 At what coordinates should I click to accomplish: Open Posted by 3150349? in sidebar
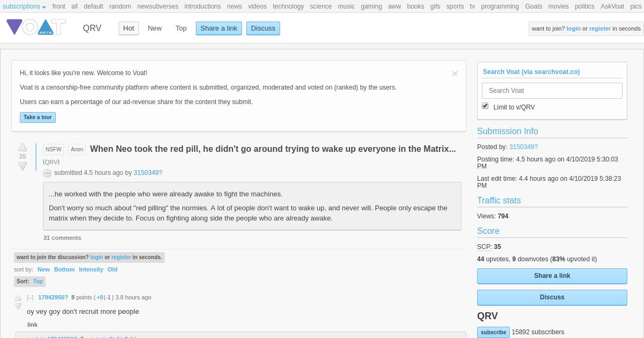click(x=523, y=147)
